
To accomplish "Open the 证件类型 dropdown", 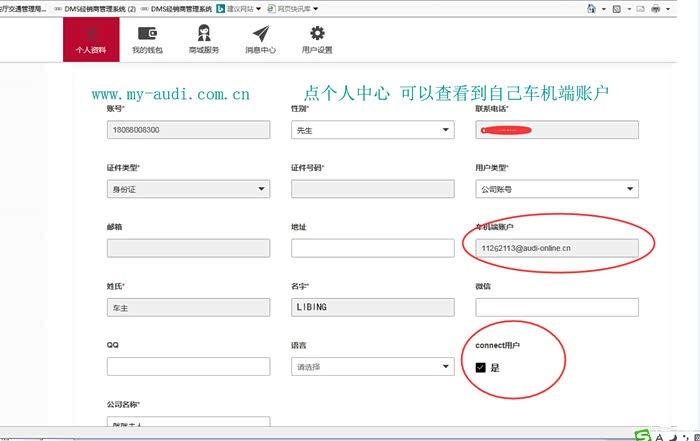I will click(188, 189).
